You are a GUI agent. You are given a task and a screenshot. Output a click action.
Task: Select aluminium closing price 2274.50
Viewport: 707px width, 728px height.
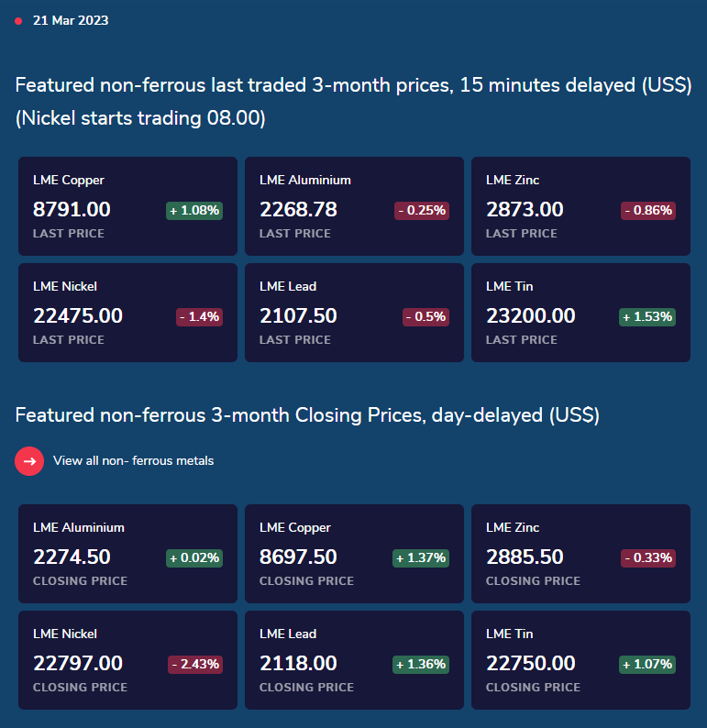(x=72, y=557)
